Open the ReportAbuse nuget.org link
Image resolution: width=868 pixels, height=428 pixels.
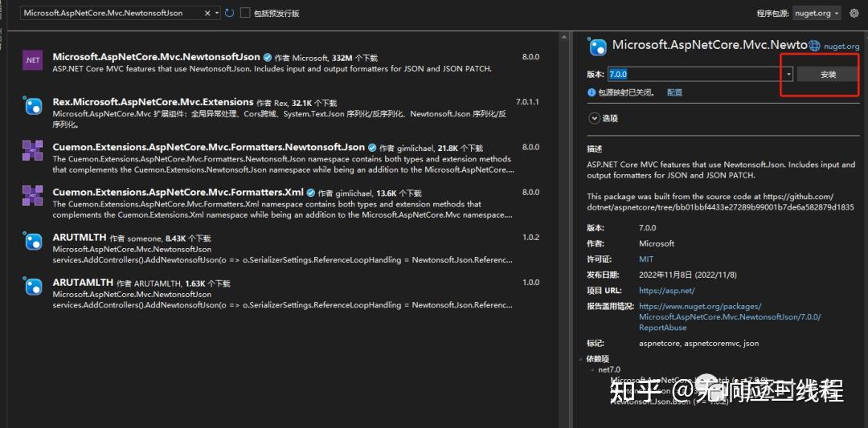tap(730, 317)
